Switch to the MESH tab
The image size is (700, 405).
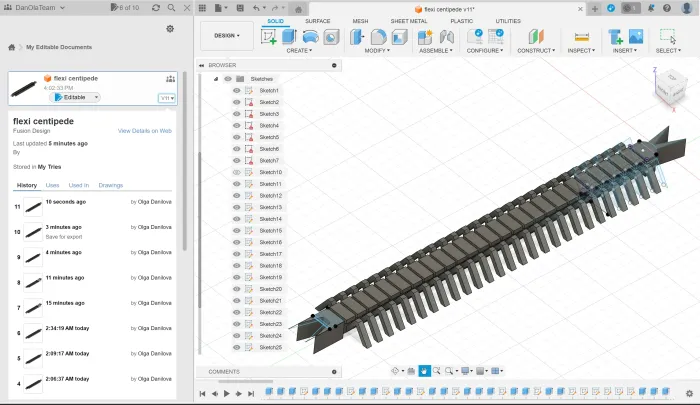[x=360, y=21]
